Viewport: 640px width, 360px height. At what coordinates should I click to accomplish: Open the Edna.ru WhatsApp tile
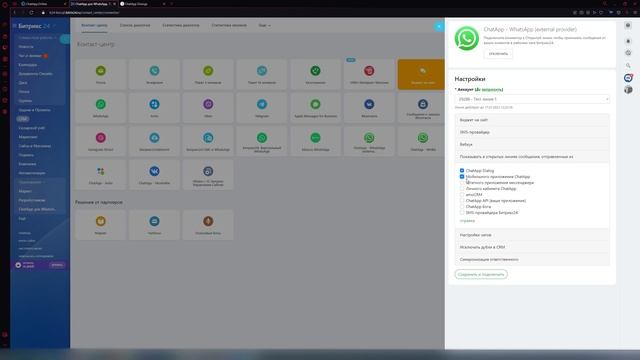(x=316, y=141)
